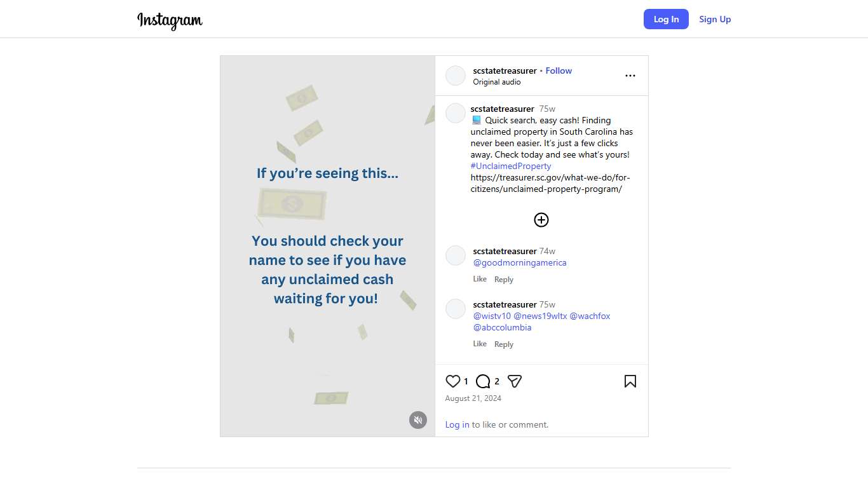Click the share paper plane icon
This screenshot has height=488, width=868.
(515, 381)
